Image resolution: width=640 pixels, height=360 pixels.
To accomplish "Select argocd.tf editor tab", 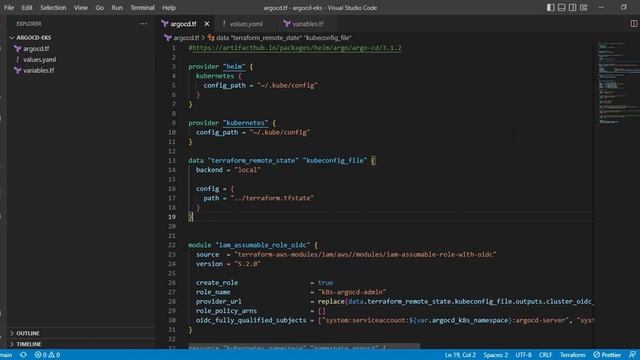I will click(x=183, y=24).
